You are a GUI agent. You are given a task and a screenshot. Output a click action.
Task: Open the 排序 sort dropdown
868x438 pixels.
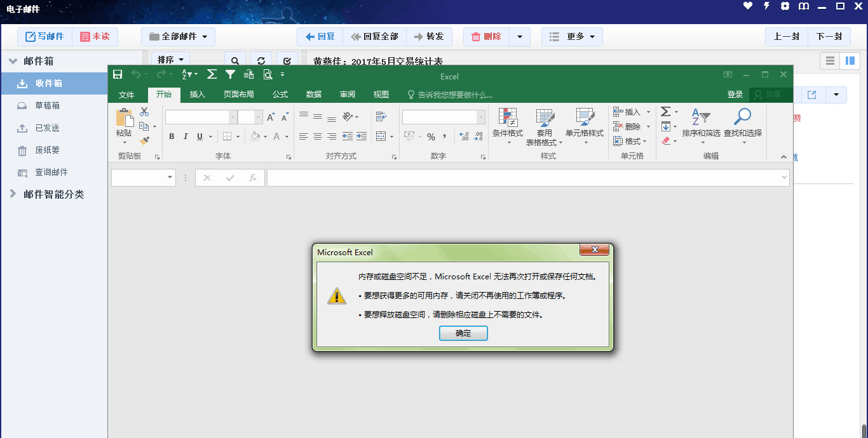(x=170, y=60)
